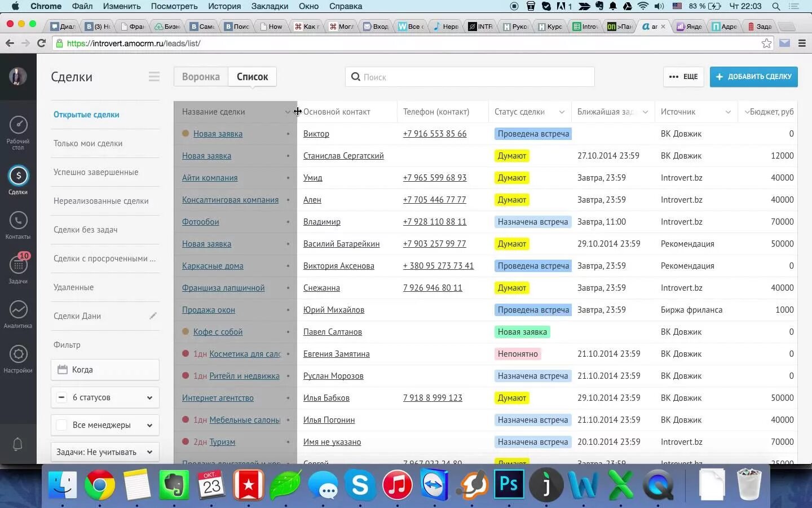Open the Статус сделки column dropdown
Image resolution: width=812 pixels, height=508 pixels.
[561, 112]
